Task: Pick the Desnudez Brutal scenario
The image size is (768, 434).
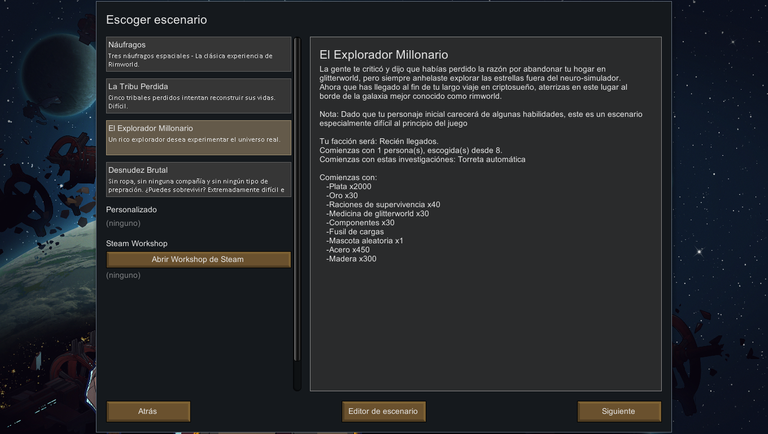Action: click(198, 179)
